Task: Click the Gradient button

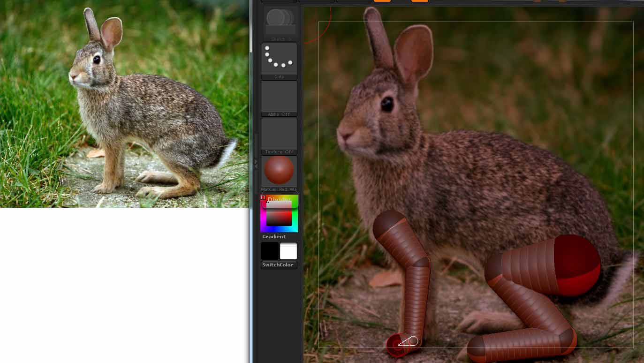Action: (274, 237)
